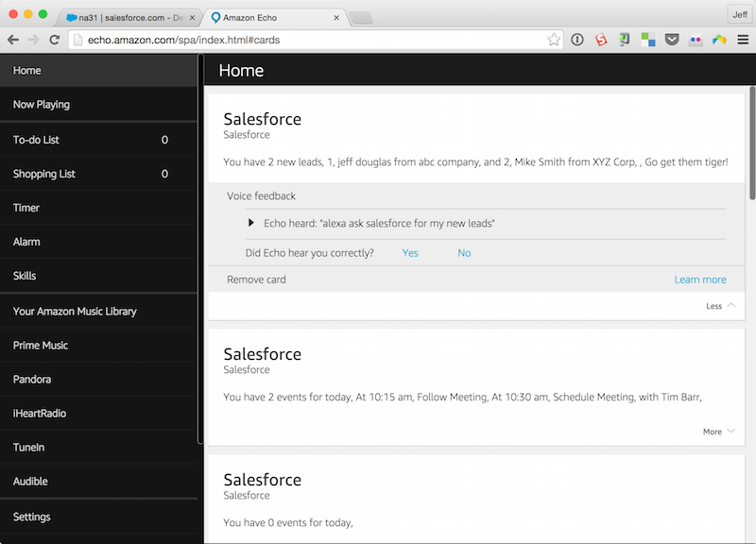Play the Echo heard voice recording triangle
This screenshot has height=544, width=756.
[250, 223]
